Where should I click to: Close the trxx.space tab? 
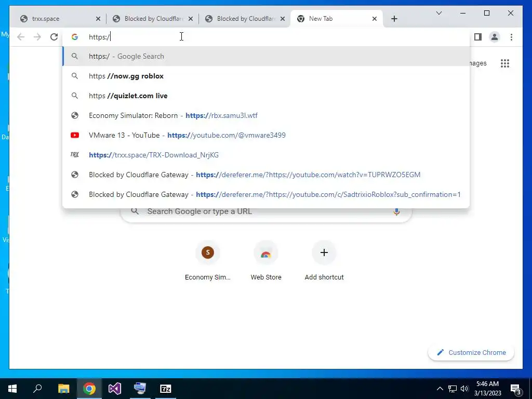(98, 19)
